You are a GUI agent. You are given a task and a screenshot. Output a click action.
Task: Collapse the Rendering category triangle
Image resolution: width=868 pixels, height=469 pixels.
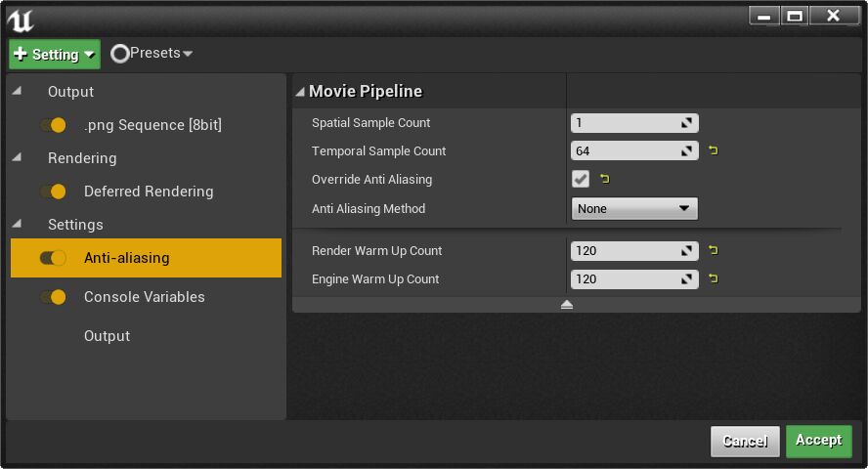point(18,157)
